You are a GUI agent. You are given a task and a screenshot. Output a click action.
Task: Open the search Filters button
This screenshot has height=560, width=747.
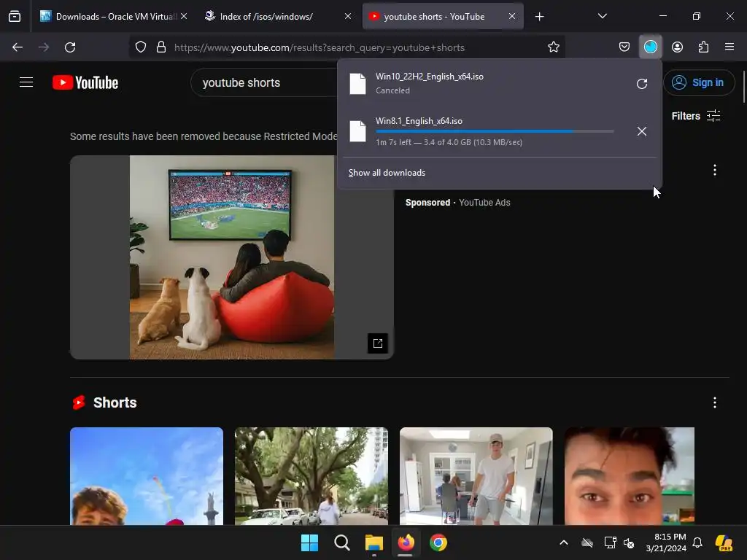pyautogui.click(x=695, y=116)
